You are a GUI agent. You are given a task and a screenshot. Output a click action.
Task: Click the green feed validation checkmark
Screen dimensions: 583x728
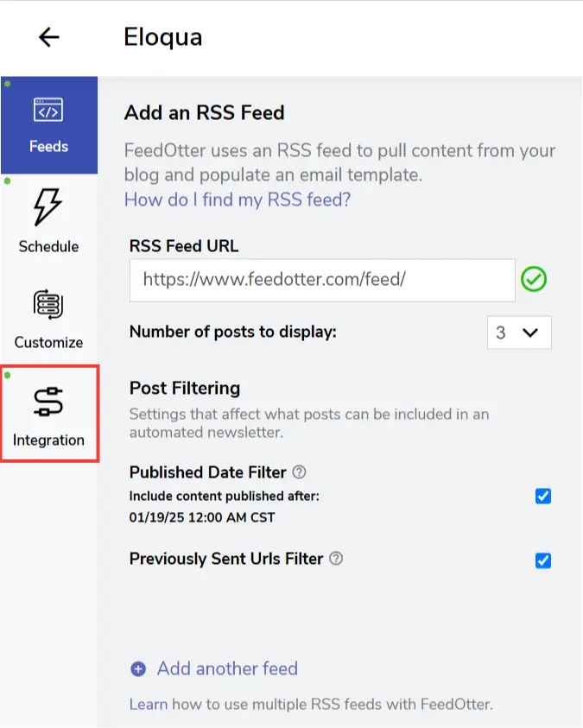(x=535, y=280)
